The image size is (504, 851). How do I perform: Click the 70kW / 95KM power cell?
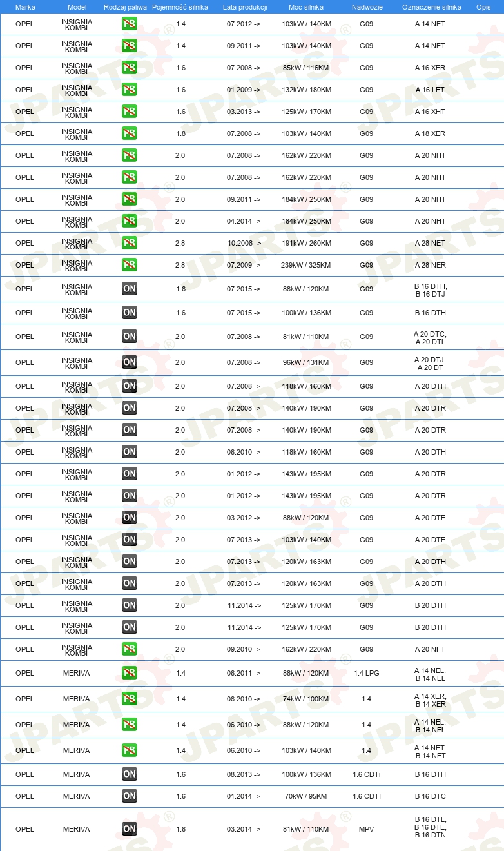306,796
